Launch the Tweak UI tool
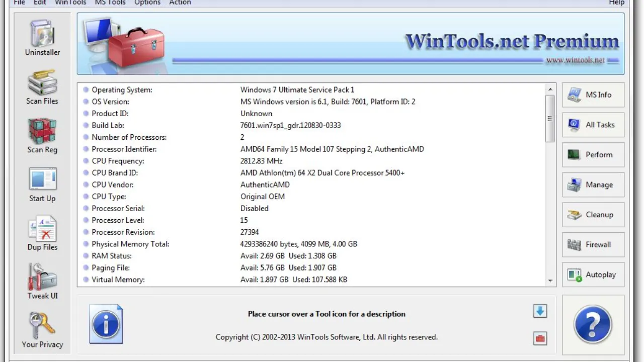Screen dimensions: 644x362 (43, 282)
